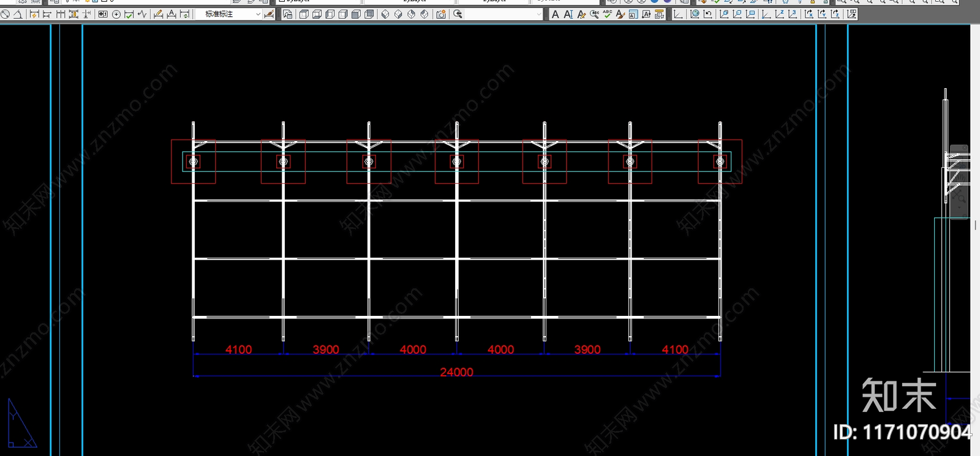Click the left 4000 dimension text
The width and height of the screenshot is (980, 456).
click(x=413, y=349)
